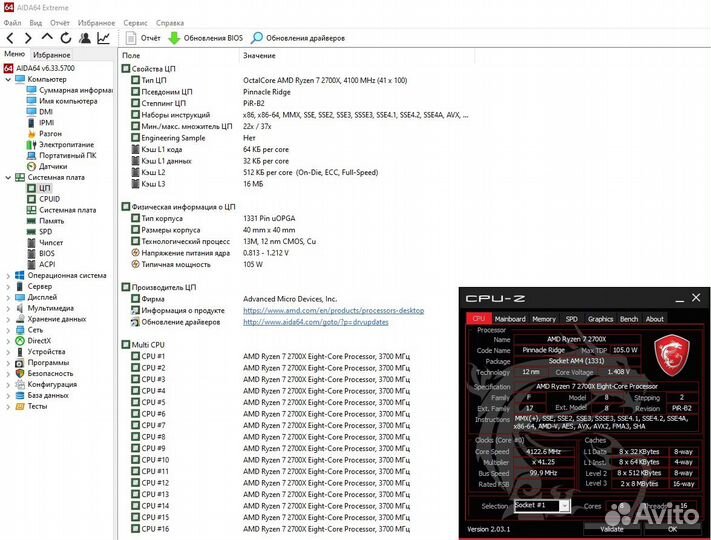Viewport: 711px width, 540px height.
Task: Select IPMI tree item
Action: click(41, 123)
